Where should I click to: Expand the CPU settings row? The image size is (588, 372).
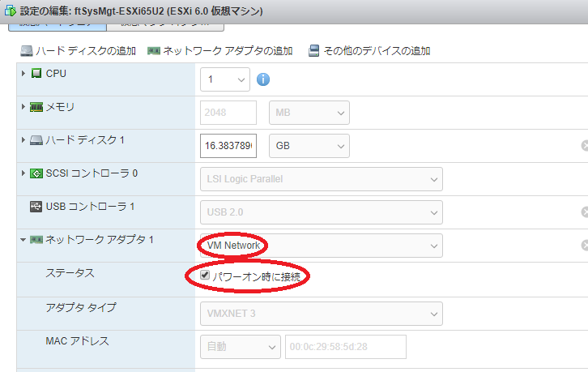[23, 74]
